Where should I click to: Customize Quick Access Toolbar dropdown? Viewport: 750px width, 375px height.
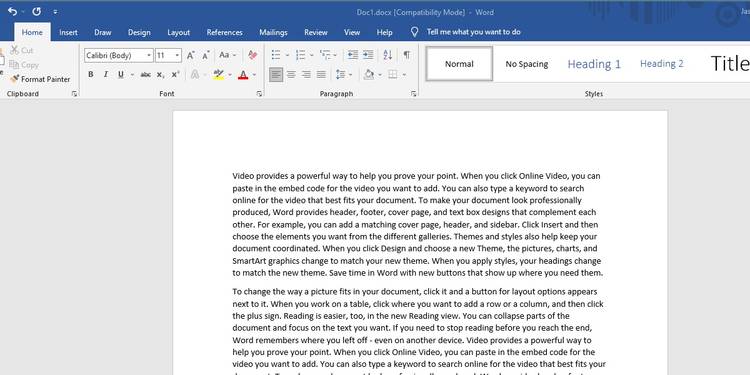coord(55,11)
